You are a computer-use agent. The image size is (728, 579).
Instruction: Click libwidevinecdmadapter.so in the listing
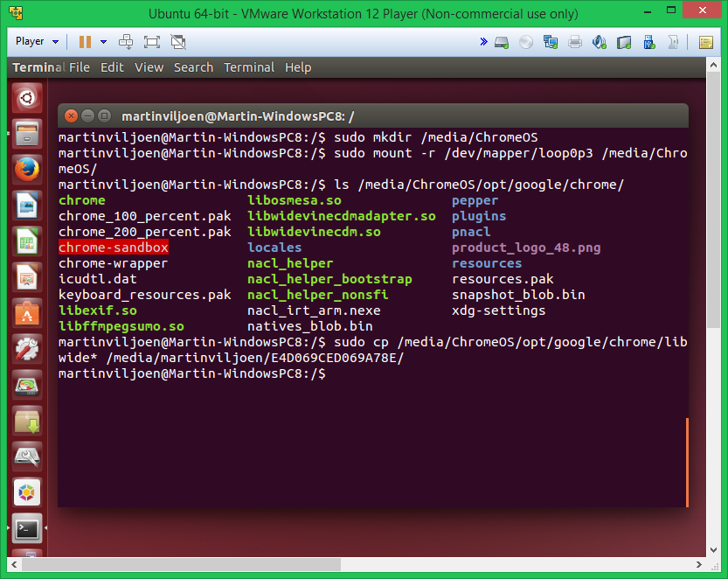point(342,216)
